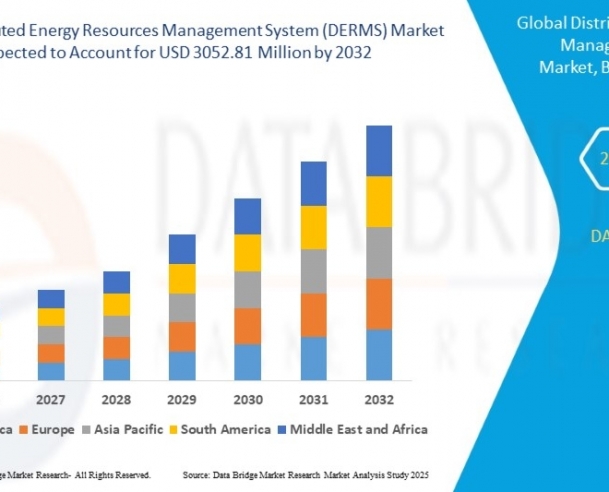Click the 'All Rights Reserved.' footer text

112,475
